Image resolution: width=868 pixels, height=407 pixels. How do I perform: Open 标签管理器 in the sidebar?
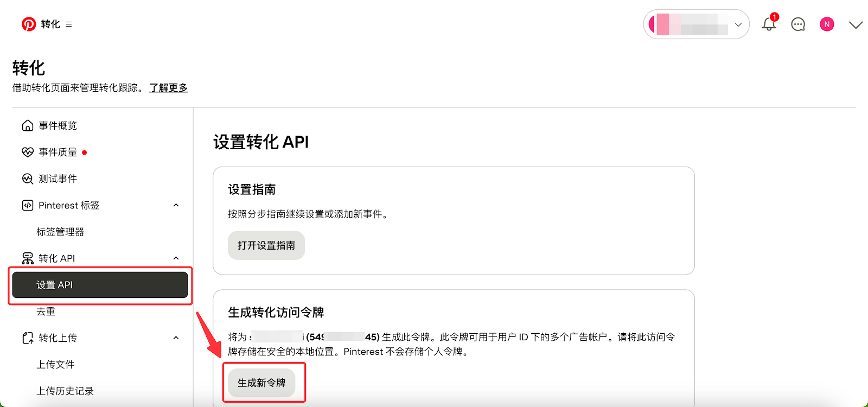coord(60,232)
